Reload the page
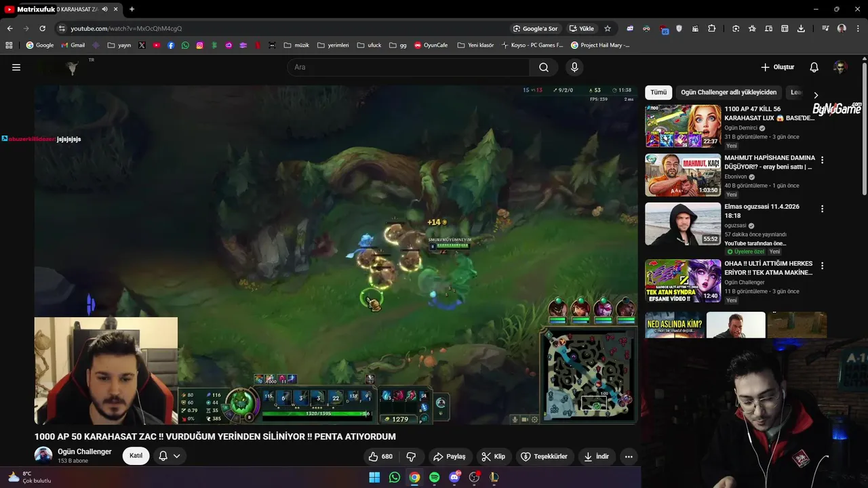The image size is (868, 488). pos(42,28)
